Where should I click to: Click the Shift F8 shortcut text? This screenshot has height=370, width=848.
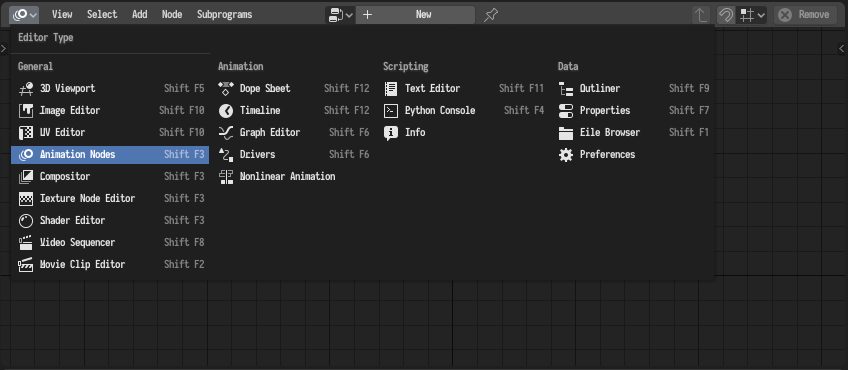point(184,243)
